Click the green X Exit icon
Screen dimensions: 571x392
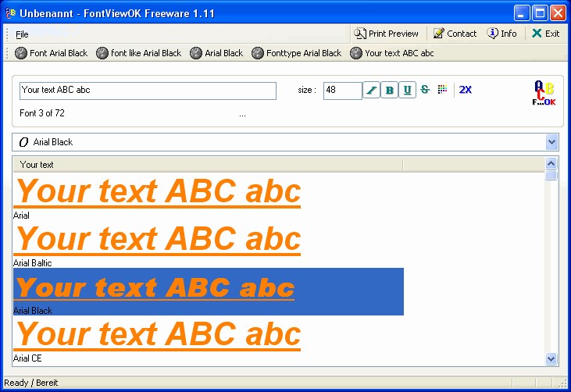537,33
